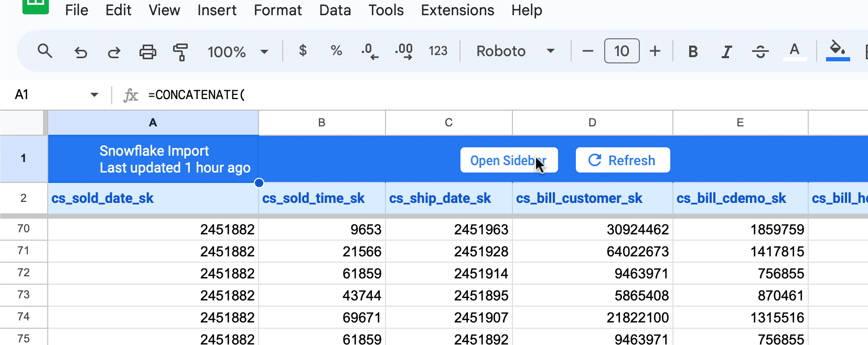This screenshot has width=868, height=345.
Task: Toggle bold formatting
Action: coord(693,51)
